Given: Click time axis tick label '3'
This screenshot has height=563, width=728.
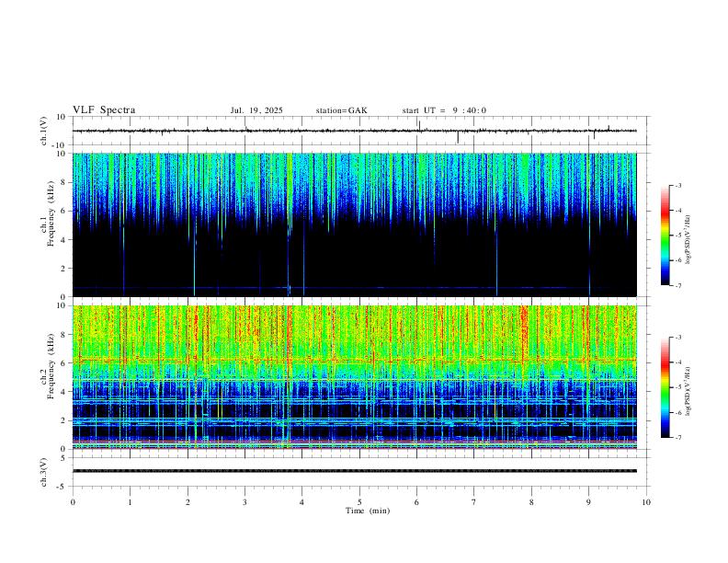Looking at the screenshot, I should point(245,502).
